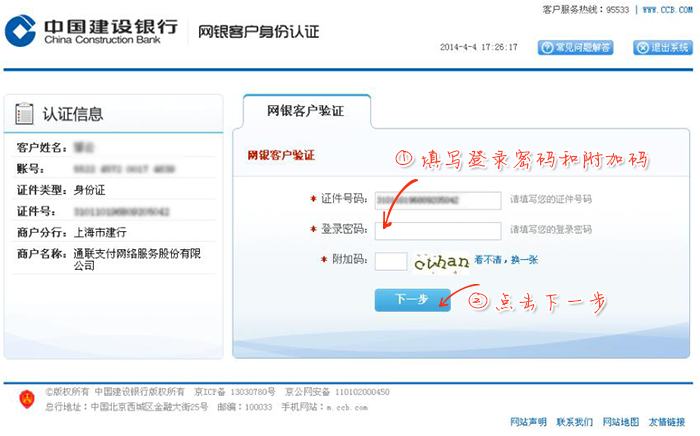The image size is (700, 436).
Task: Open the 网站声明 footer link
Action: click(x=528, y=422)
